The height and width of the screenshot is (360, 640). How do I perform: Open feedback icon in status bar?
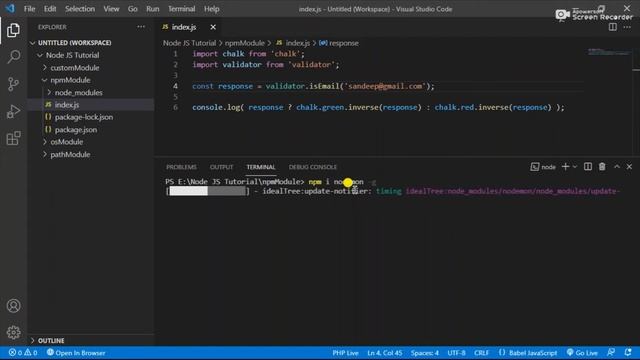pyautogui.click(x=611, y=353)
